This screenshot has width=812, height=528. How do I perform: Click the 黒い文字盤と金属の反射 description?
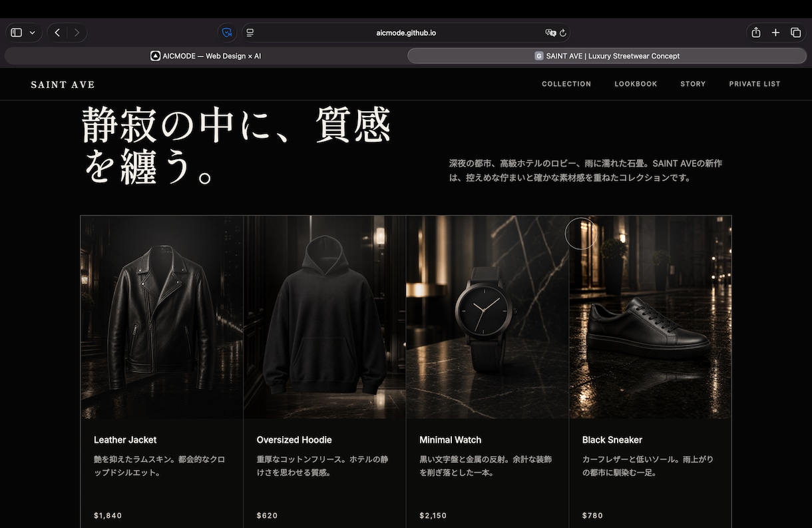click(486, 466)
